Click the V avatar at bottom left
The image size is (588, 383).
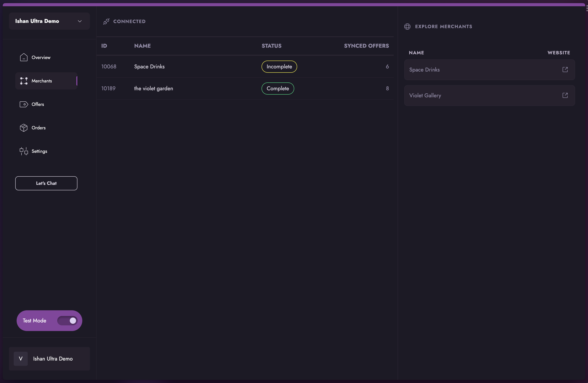pos(21,359)
